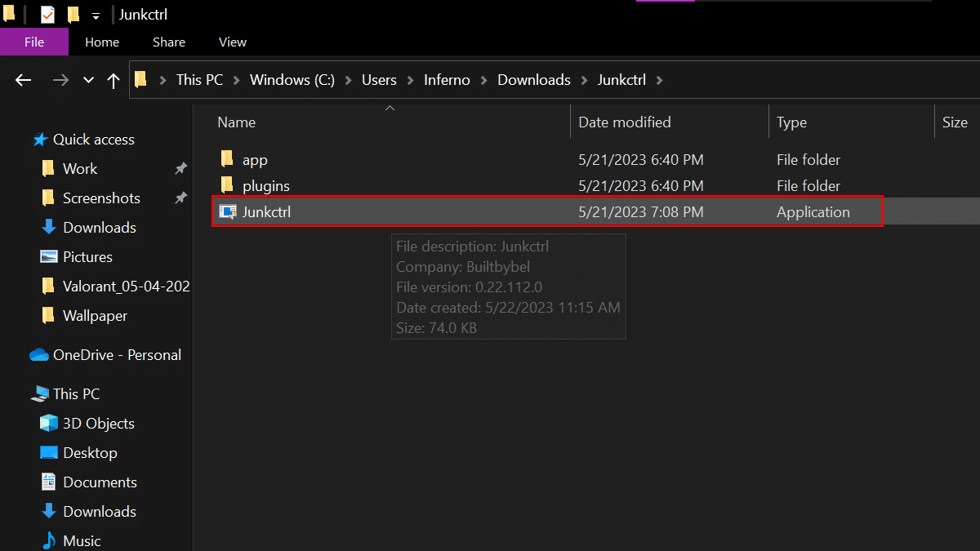980x551 pixels.
Task: Open the Music library in sidebar
Action: pyautogui.click(x=82, y=541)
